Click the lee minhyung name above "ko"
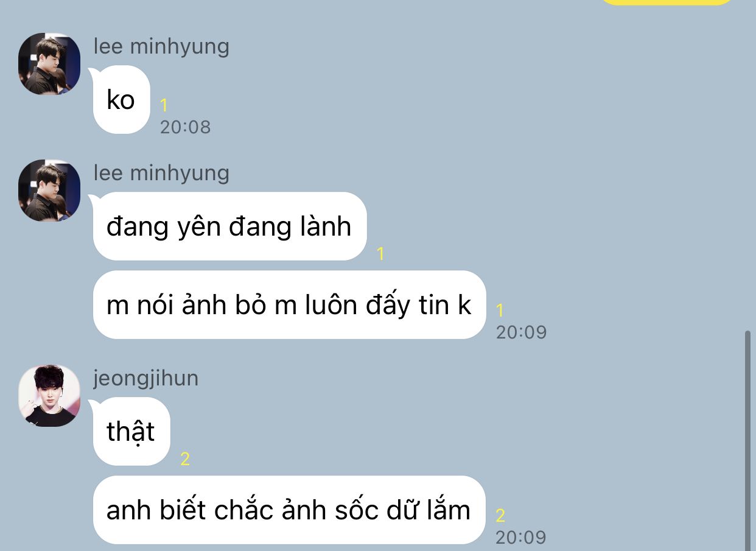756x551 pixels. click(x=161, y=46)
